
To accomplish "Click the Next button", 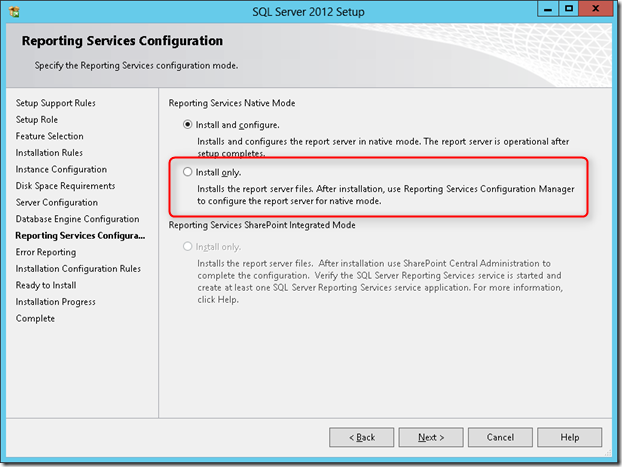I will click(431, 437).
